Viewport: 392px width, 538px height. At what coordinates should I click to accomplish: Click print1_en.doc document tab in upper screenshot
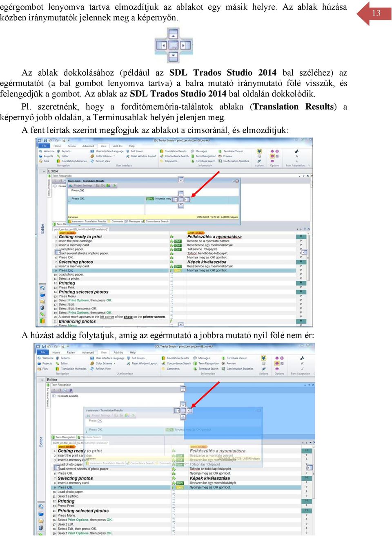click(80, 229)
